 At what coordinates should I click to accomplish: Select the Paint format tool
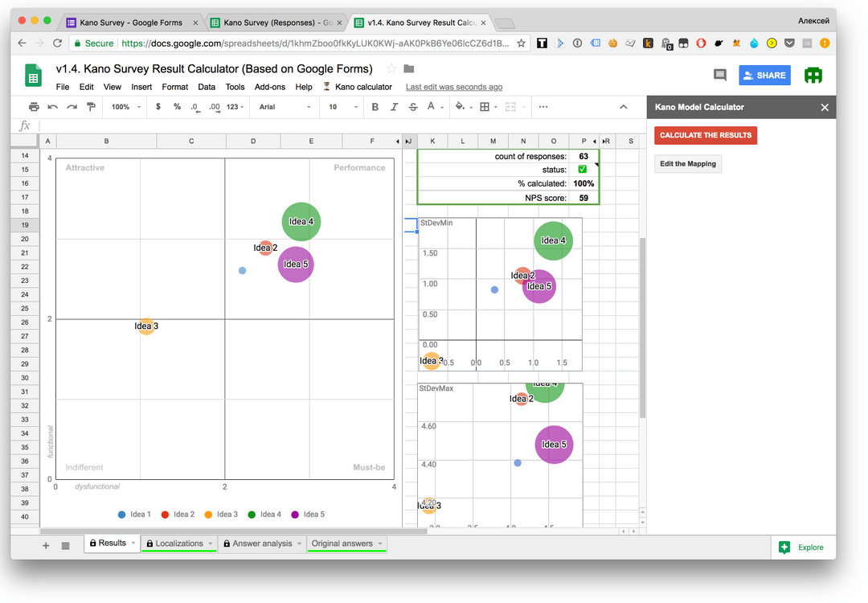[92, 107]
